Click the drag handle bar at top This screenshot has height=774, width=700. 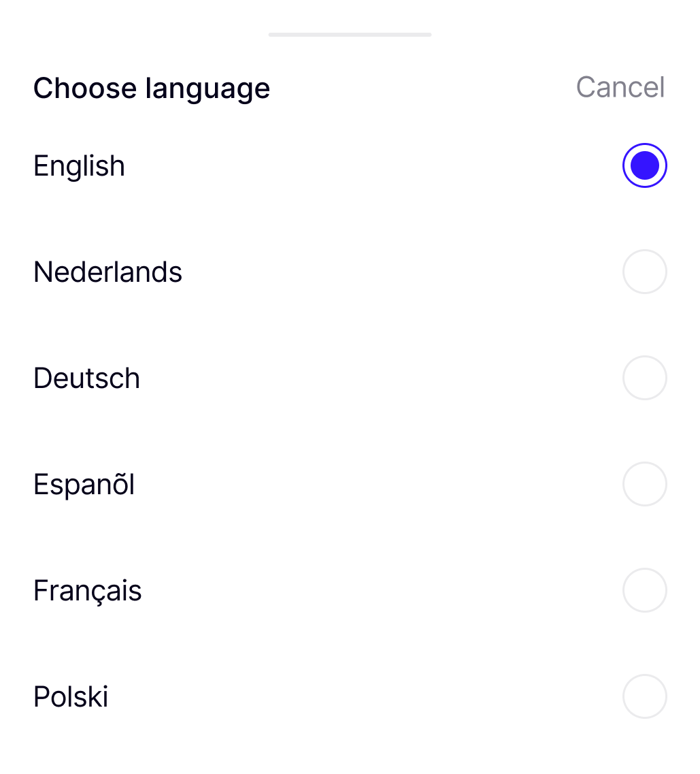click(350, 34)
